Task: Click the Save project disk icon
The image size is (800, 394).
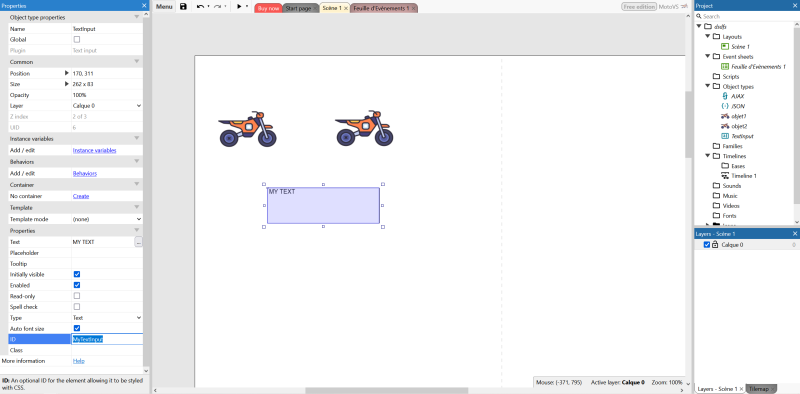Action: [x=183, y=7]
